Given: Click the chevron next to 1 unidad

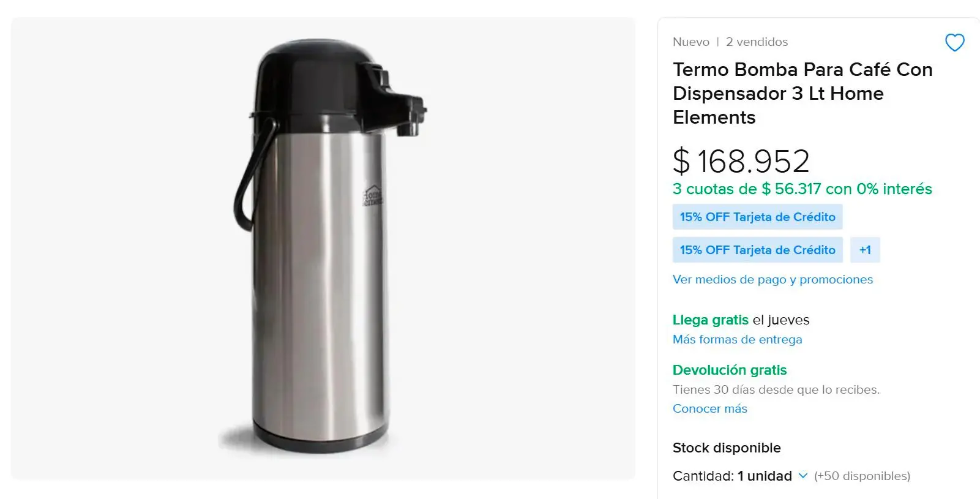Looking at the screenshot, I should point(802,476).
